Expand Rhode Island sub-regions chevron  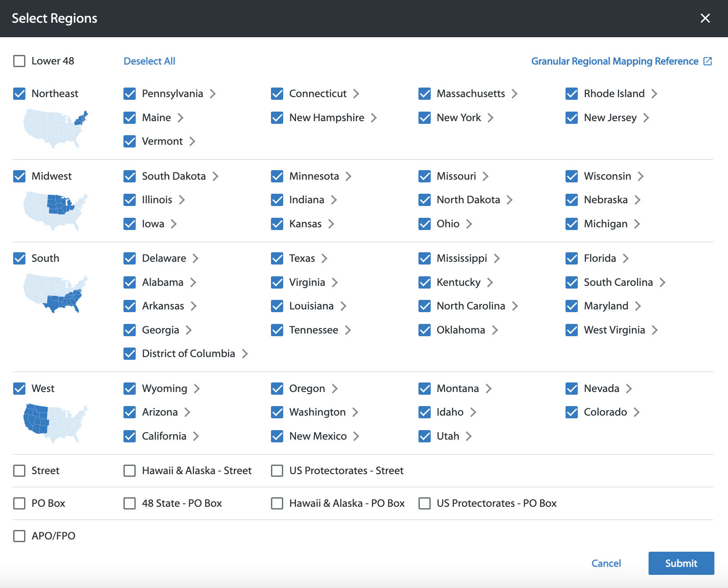(x=654, y=93)
